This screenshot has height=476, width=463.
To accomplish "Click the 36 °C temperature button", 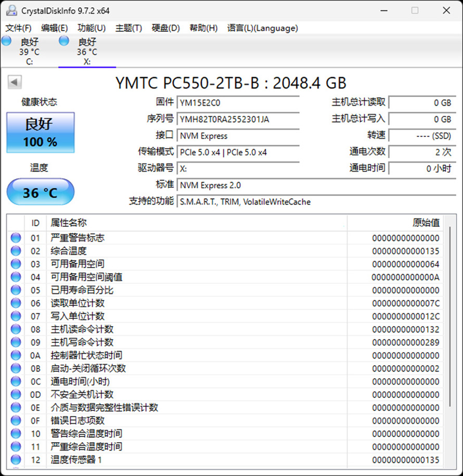I will tap(41, 192).
